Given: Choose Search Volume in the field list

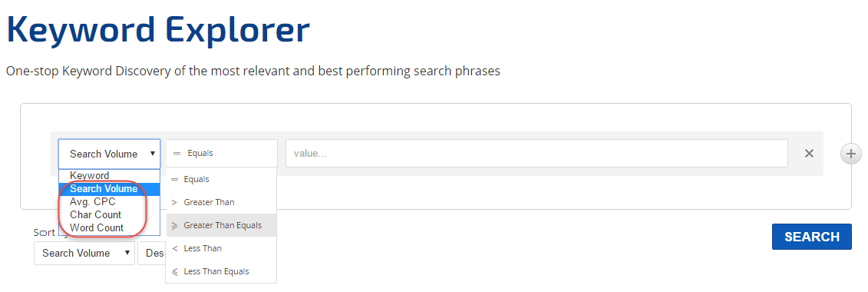Looking at the screenshot, I should click(109, 189).
